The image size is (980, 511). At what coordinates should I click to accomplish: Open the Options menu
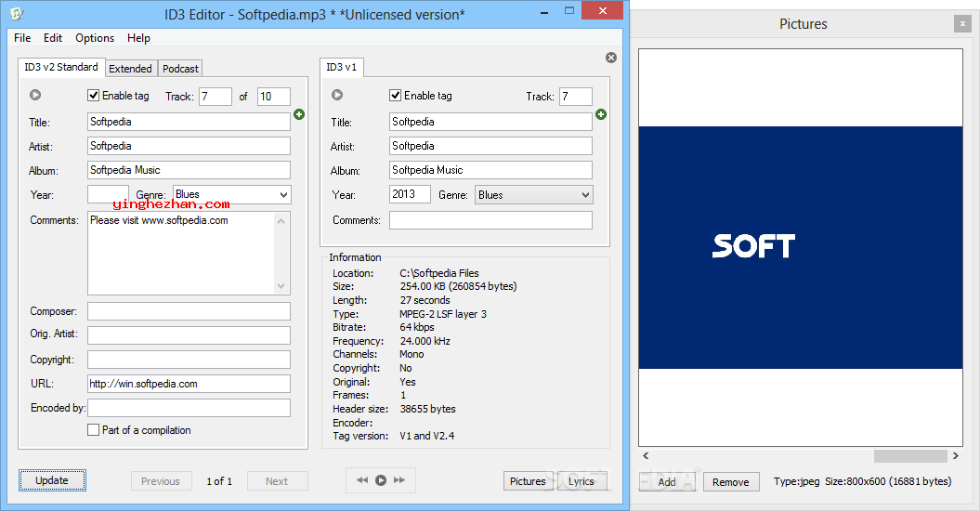tap(95, 38)
